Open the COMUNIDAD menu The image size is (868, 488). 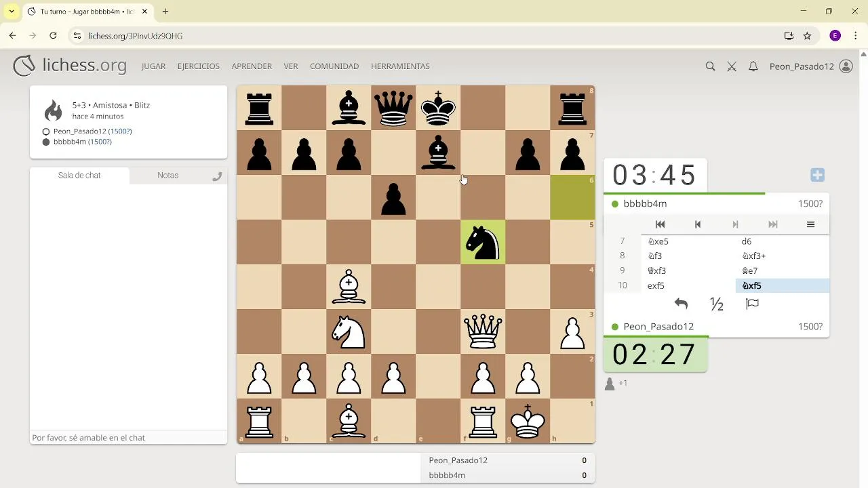pos(334,66)
